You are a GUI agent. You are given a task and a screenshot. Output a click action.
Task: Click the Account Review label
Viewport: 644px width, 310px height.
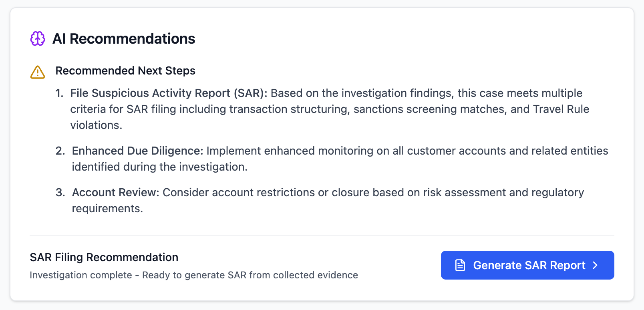click(115, 193)
